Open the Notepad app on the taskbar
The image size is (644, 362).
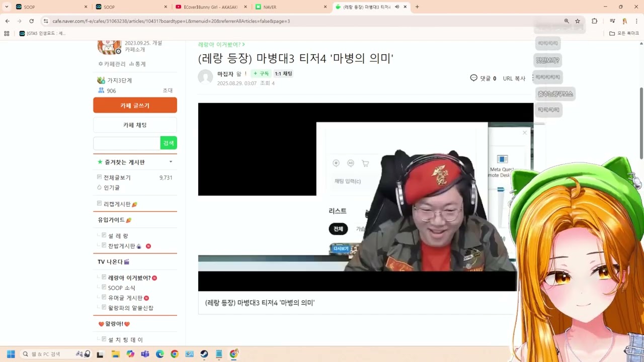219,354
